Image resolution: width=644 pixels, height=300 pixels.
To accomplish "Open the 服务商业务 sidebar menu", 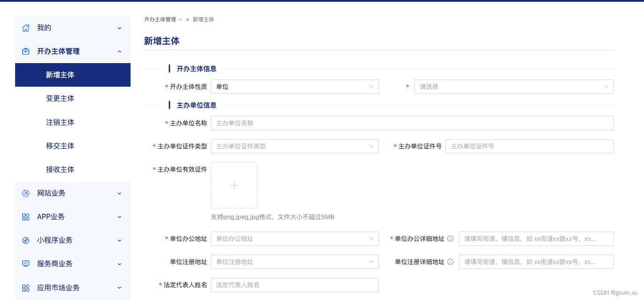I will [73, 264].
